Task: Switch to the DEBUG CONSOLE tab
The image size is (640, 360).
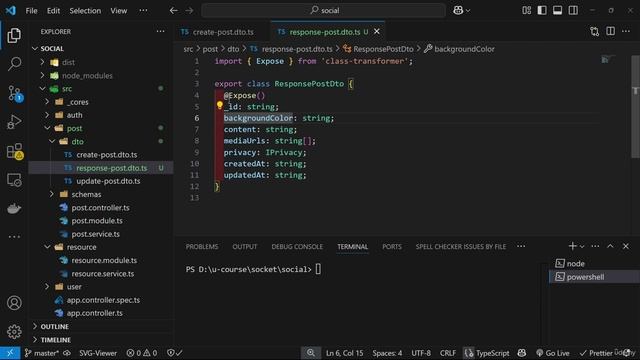Action: tap(297, 247)
